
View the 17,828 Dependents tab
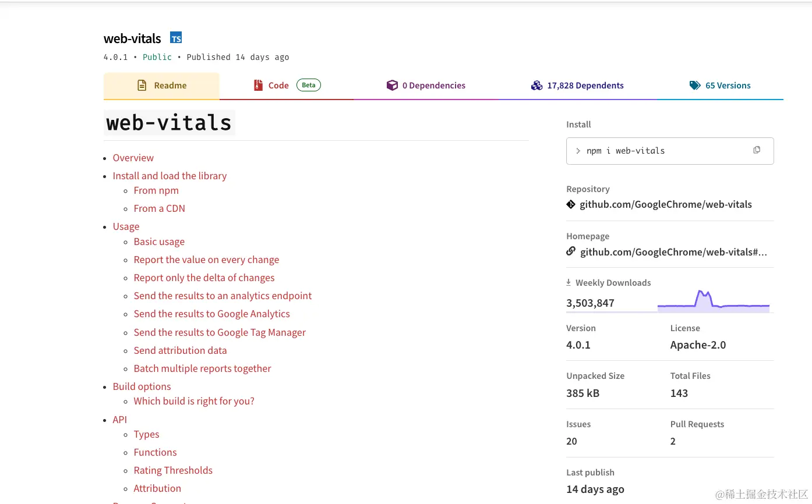(577, 86)
